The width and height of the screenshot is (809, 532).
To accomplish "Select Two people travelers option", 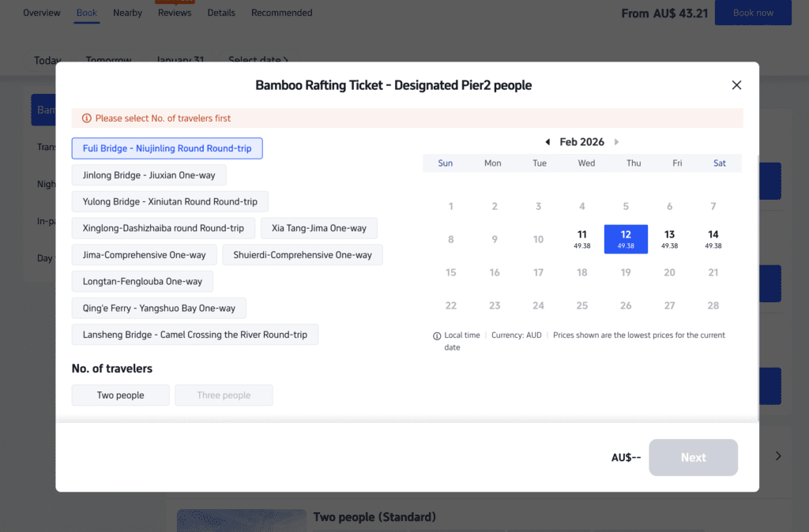I will 120,395.
